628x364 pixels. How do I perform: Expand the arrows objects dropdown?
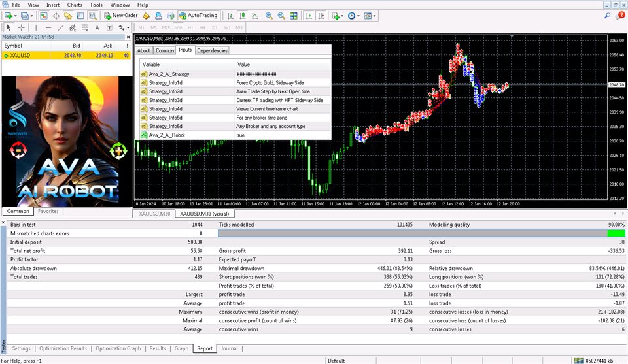128,28
